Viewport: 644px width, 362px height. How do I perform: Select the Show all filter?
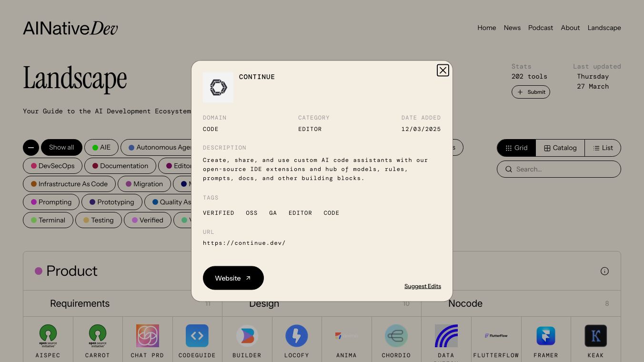61,148
